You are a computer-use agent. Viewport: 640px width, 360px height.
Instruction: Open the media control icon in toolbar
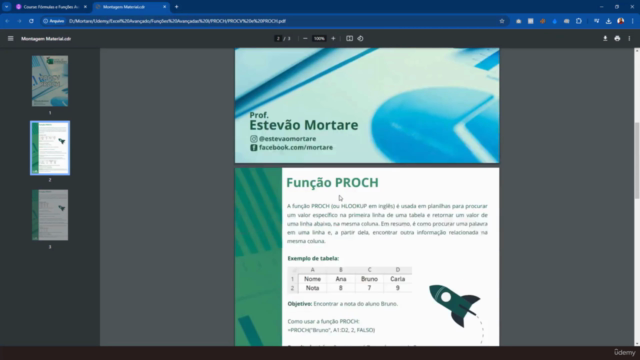click(596, 21)
